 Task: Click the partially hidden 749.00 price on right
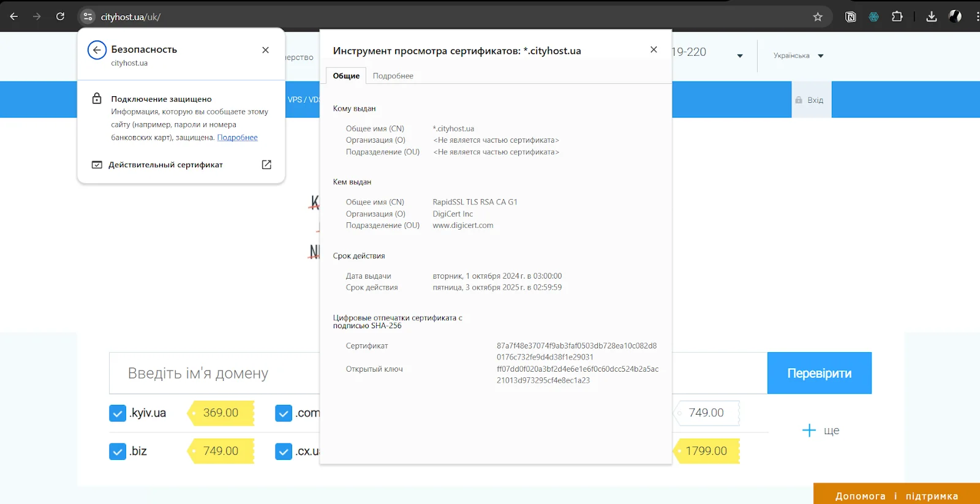(706, 413)
